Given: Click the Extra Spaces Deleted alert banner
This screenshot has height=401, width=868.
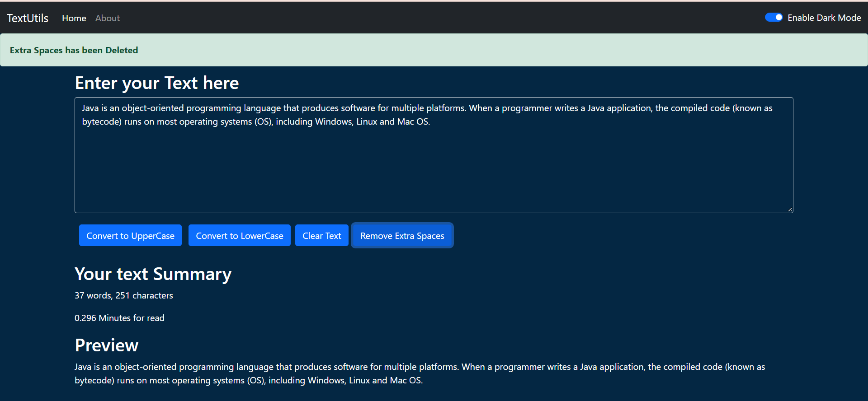Looking at the screenshot, I should (x=434, y=50).
